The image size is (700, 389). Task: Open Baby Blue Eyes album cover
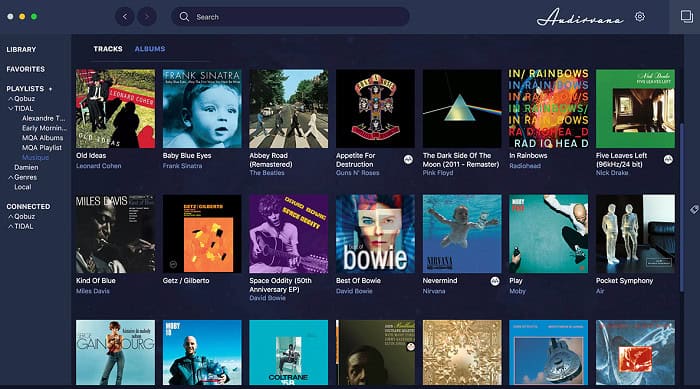[x=202, y=109]
